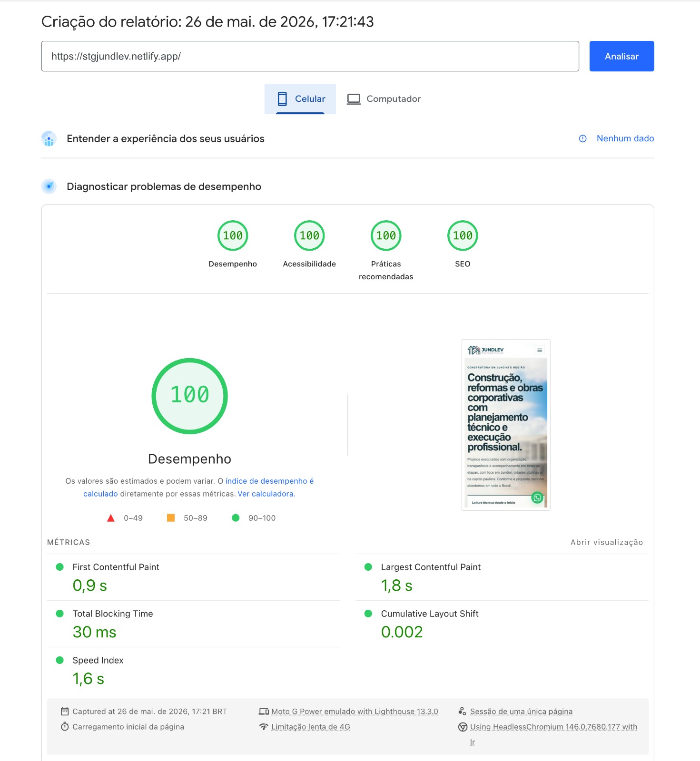Click the Moto G Power emulado text
Image resolution: width=700 pixels, height=761 pixels.
[355, 712]
